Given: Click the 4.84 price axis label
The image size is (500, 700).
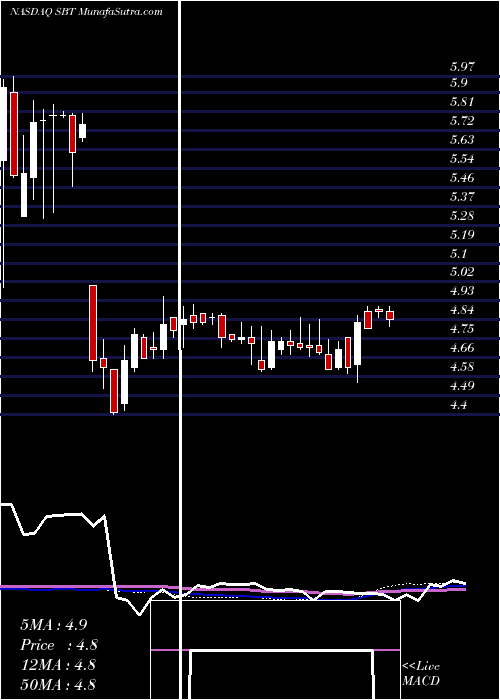Looking at the screenshot, I should pos(462,310).
